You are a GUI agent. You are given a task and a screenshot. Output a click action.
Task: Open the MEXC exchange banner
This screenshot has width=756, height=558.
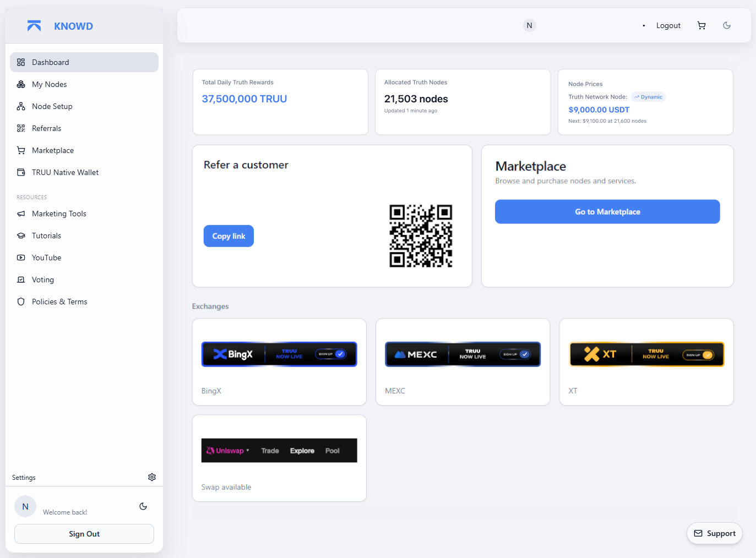(463, 354)
